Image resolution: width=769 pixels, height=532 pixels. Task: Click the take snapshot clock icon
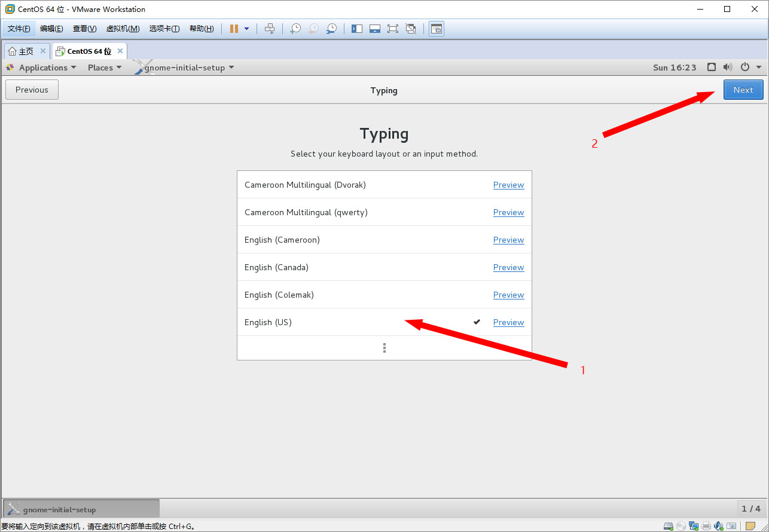point(295,29)
